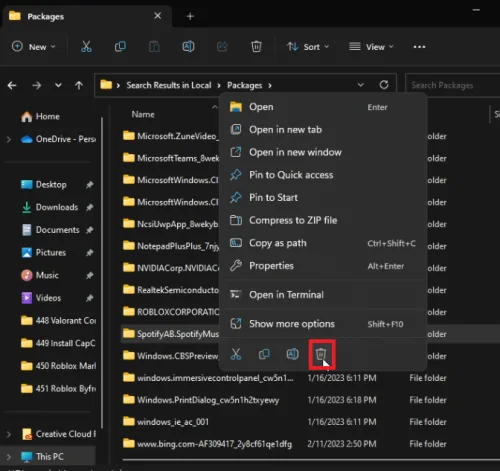Expand the address bar history dropdown
The height and width of the screenshot is (471, 500).
[x=361, y=85]
